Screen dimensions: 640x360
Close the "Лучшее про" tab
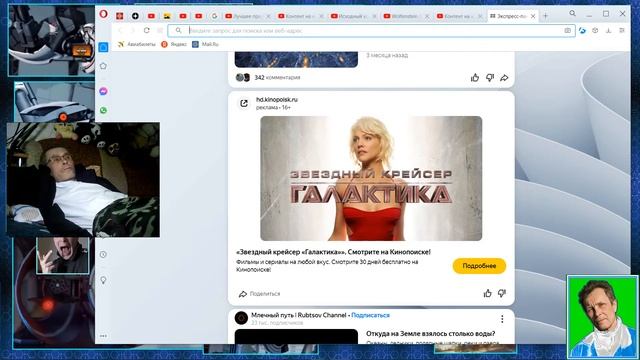click(x=268, y=16)
